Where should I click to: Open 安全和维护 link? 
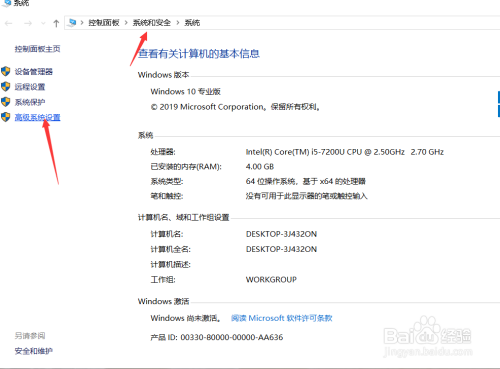(x=34, y=351)
